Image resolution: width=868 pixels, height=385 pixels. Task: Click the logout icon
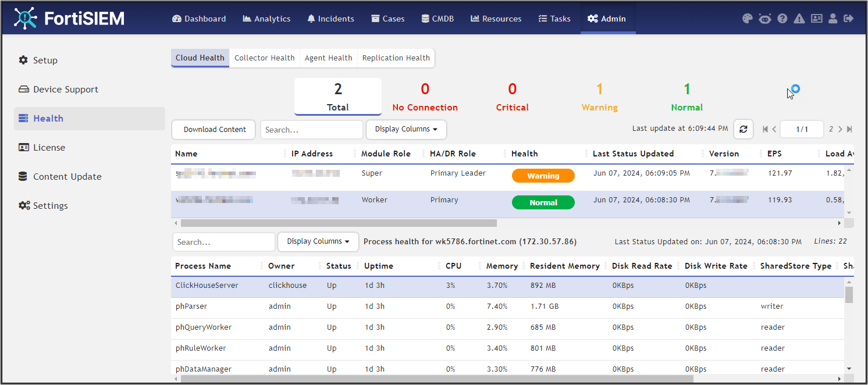[x=848, y=18]
